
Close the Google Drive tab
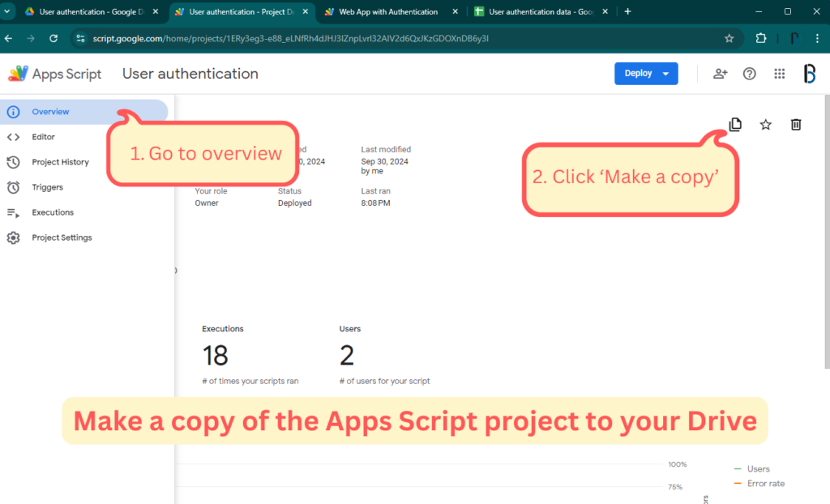pyautogui.click(x=156, y=11)
